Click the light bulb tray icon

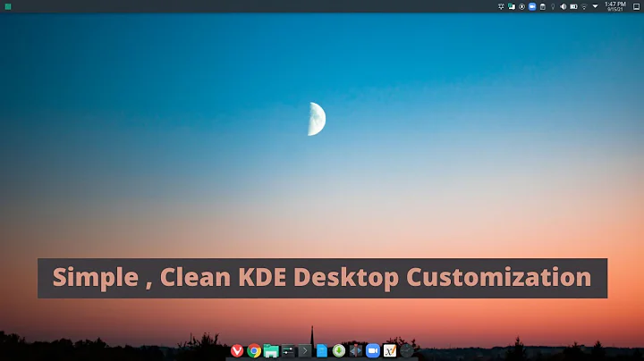(x=553, y=6)
